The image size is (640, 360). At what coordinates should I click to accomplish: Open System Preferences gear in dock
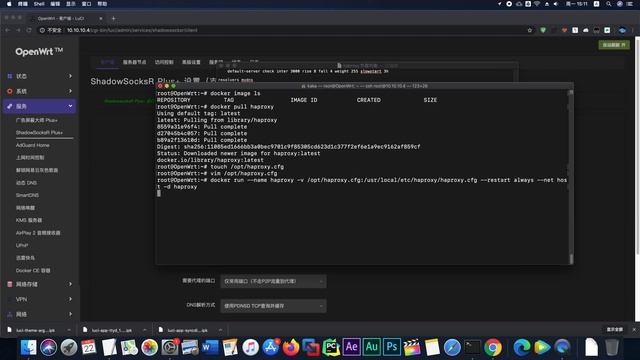[x=169, y=348]
